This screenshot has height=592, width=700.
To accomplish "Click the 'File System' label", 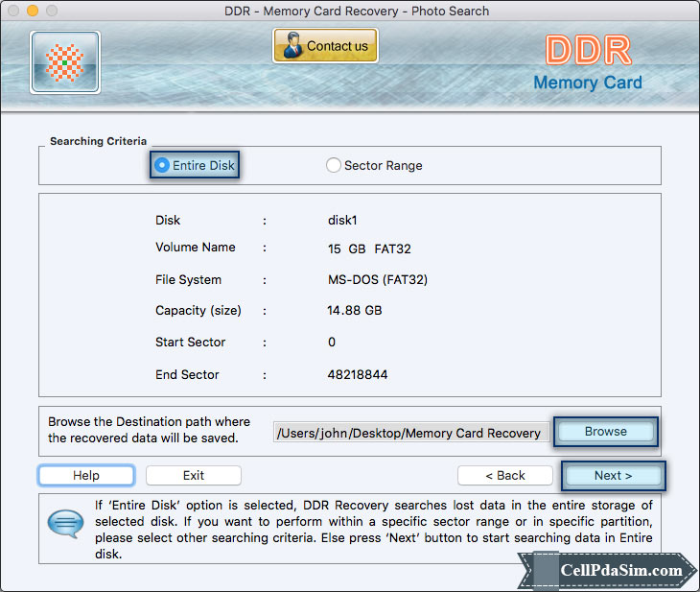I will [188, 280].
